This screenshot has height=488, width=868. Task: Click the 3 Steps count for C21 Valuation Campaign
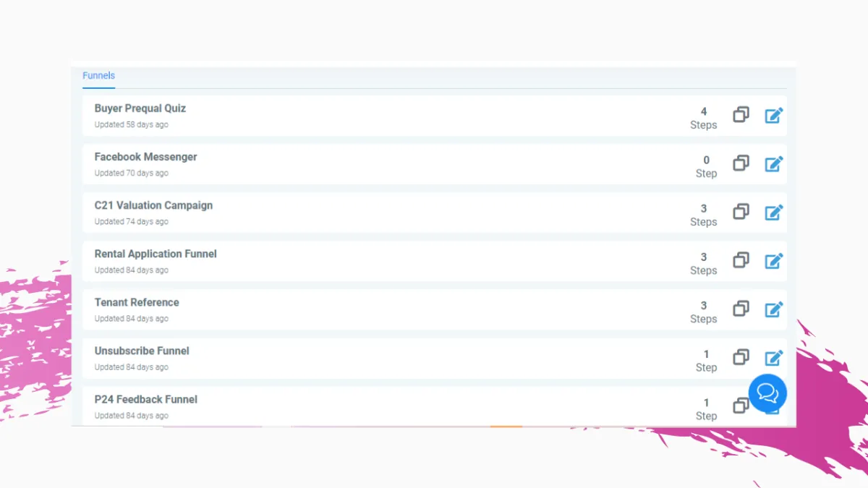tap(704, 215)
